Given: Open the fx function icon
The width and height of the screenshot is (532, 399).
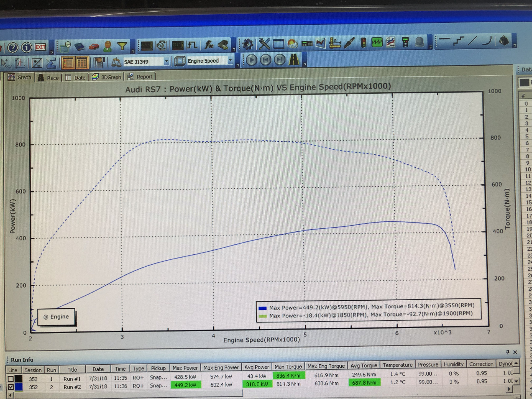Looking at the screenshot, I should (209, 45).
